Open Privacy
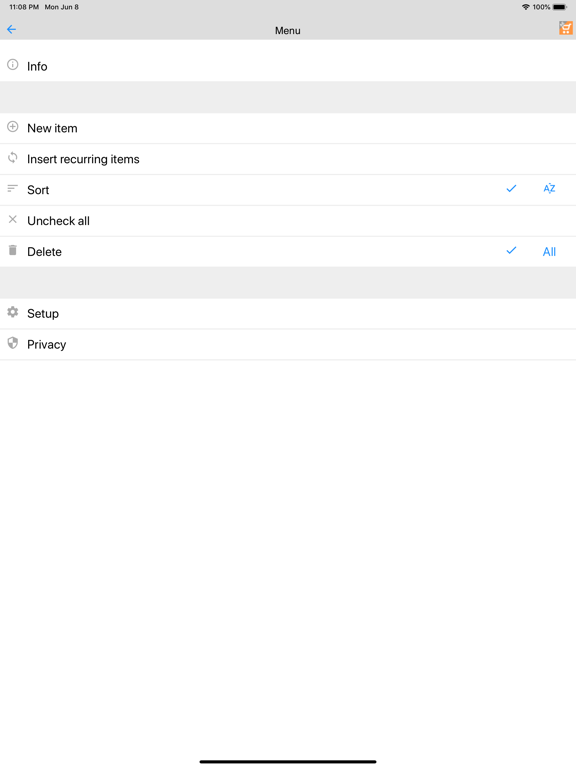This screenshot has height=768, width=576. 288,344
